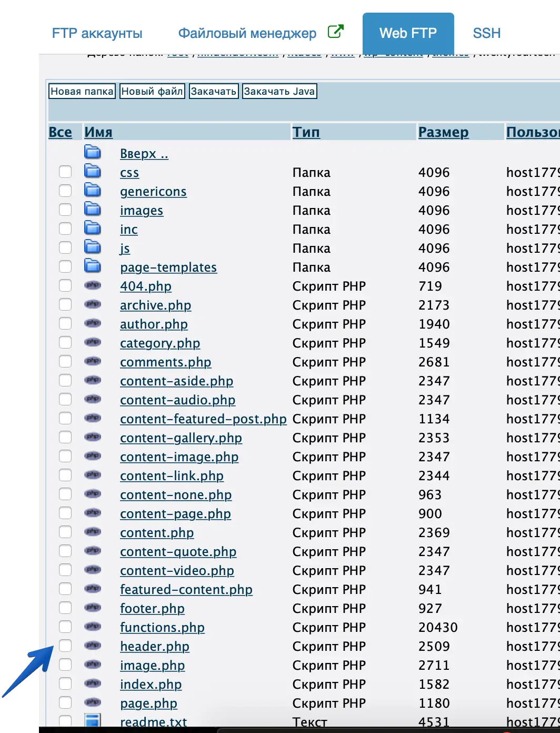Image resolution: width=560 pixels, height=733 pixels.
Task: Switch to the SSH tab
Action: click(x=486, y=33)
